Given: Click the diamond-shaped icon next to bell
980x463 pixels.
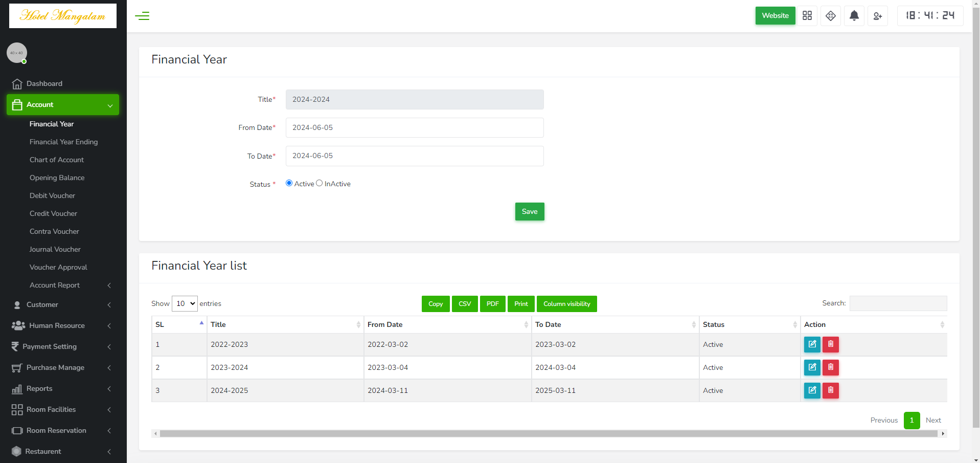Looking at the screenshot, I should pos(831,16).
